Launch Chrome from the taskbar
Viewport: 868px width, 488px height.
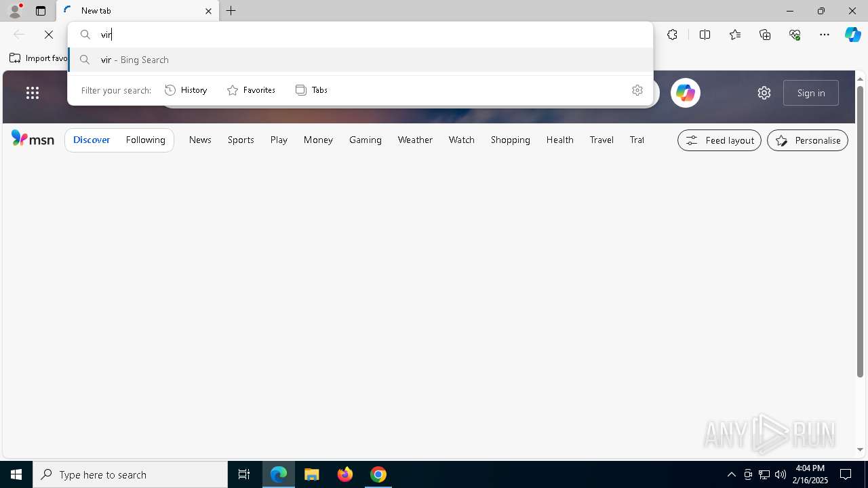tap(378, 474)
